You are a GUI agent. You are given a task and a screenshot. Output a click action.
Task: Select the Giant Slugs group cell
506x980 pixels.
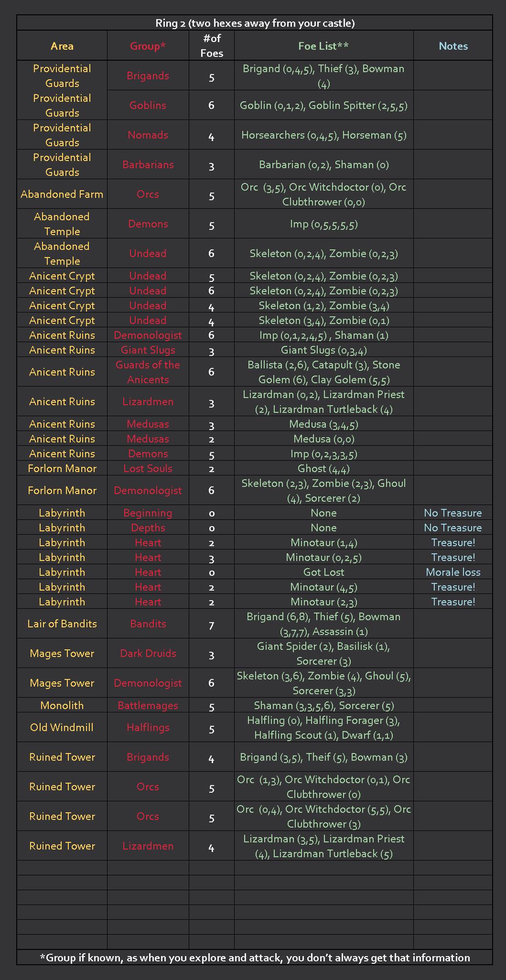(148, 350)
